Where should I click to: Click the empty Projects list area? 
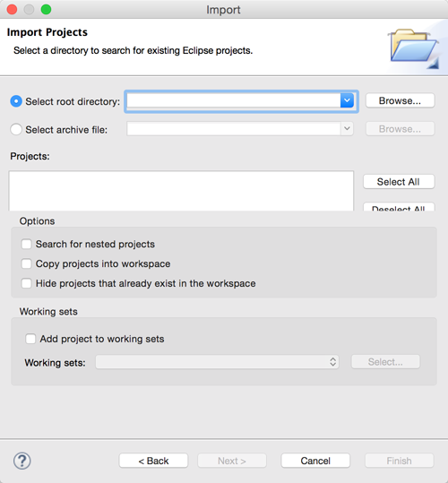(181, 191)
